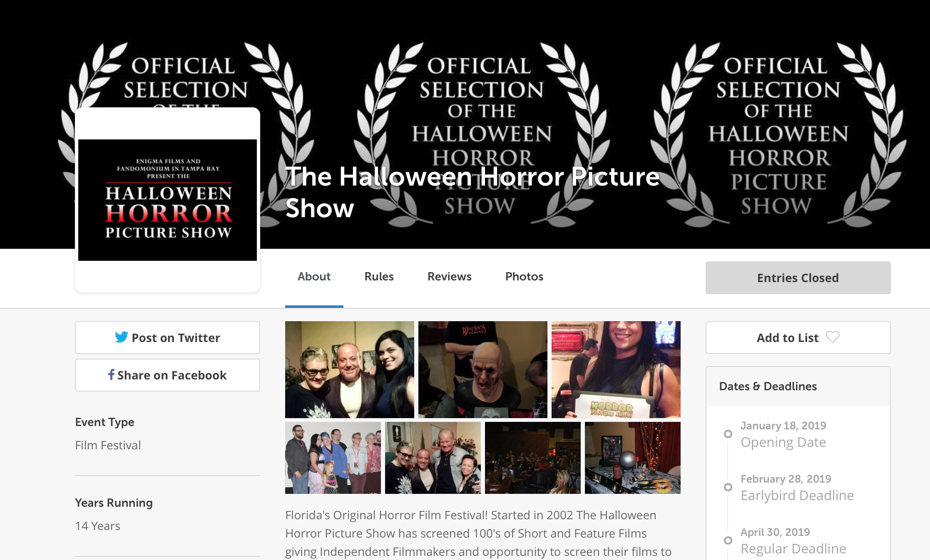This screenshot has height=560, width=930.
Task: Click the heart icon in Add to List
Action: 833,337
